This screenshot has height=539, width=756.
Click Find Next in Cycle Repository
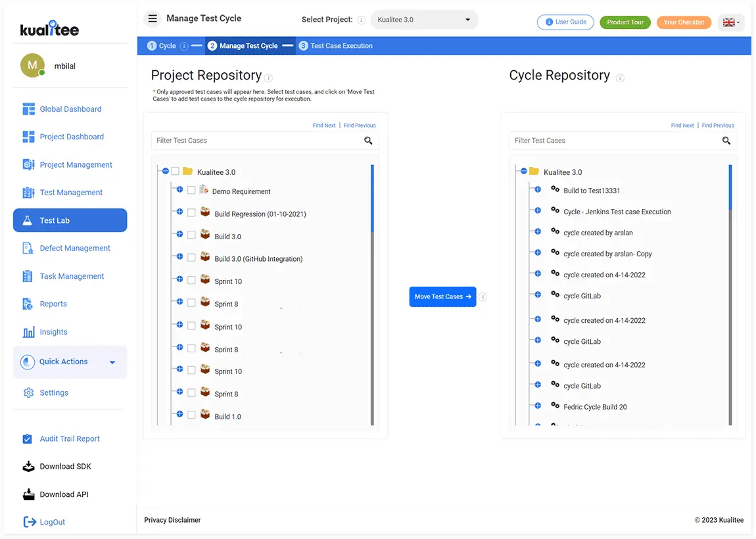coord(682,126)
